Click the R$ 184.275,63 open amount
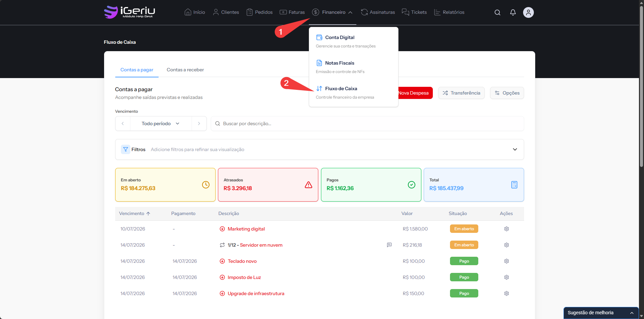 [138, 188]
